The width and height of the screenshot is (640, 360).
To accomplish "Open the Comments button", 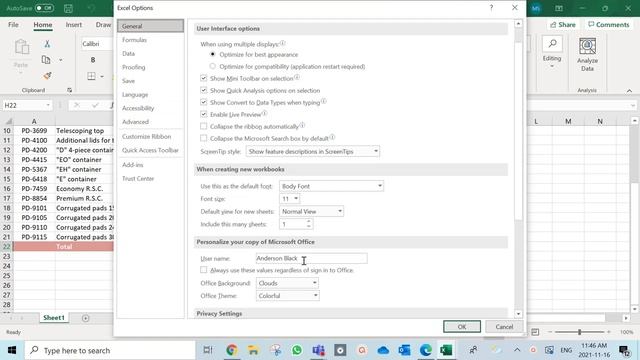I will [x=609, y=25].
